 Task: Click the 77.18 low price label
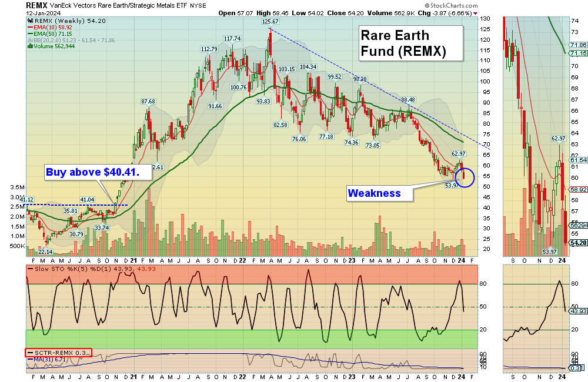[326, 137]
